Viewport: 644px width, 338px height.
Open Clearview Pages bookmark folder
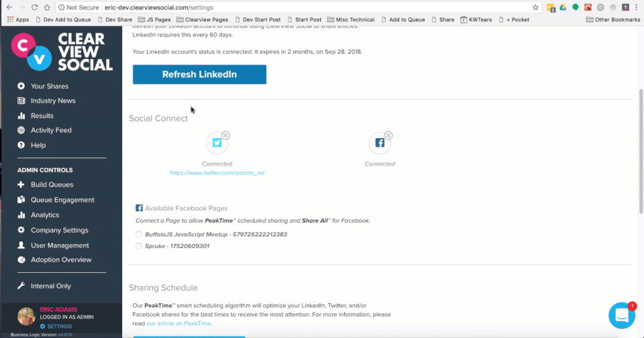pyautogui.click(x=203, y=19)
